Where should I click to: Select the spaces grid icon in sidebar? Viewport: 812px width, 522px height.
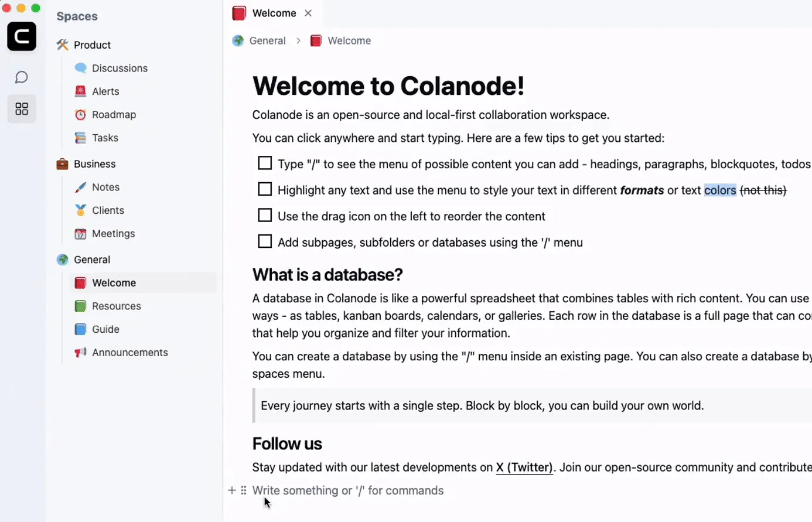(x=22, y=109)
